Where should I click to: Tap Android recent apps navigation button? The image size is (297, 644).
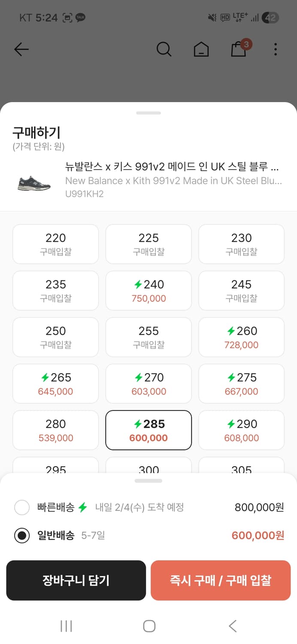66,626
